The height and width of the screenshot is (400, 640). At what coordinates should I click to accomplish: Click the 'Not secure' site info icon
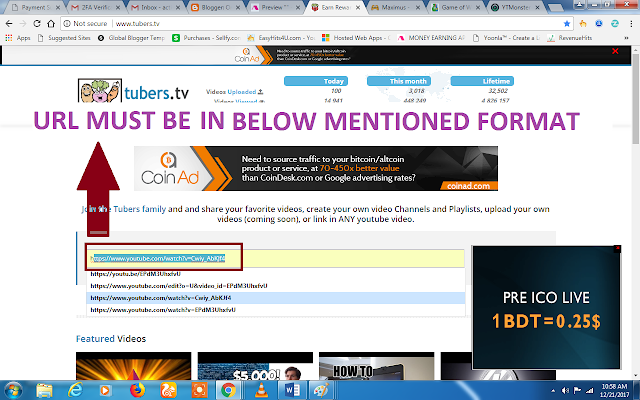pos(67,24)
